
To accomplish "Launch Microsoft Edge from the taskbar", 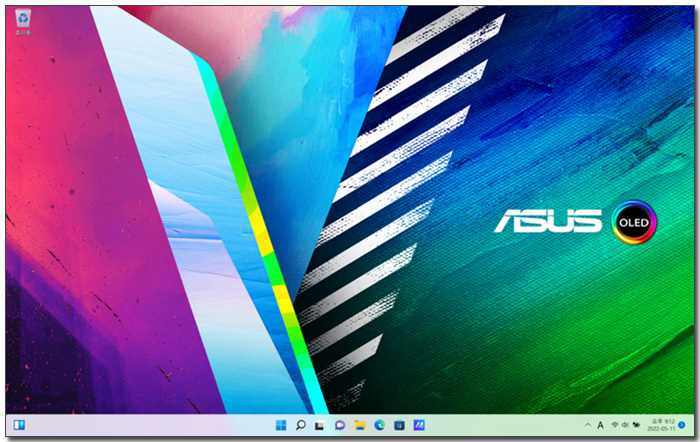I will pyautogui.click(x=379, y=425).
